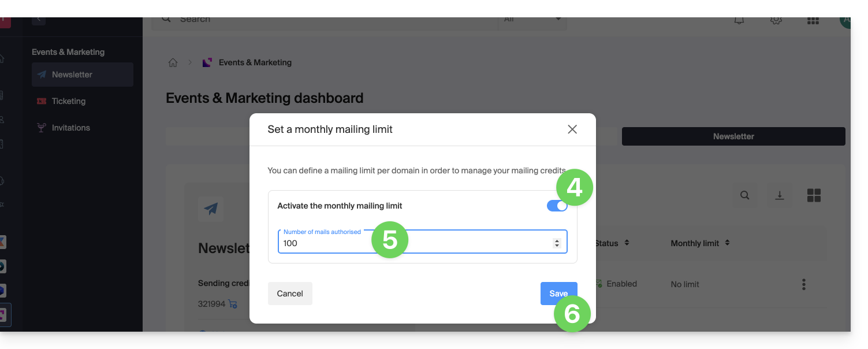Open the three-dot row actions menu
Screen dimensions: 868x349
[803, 284]
